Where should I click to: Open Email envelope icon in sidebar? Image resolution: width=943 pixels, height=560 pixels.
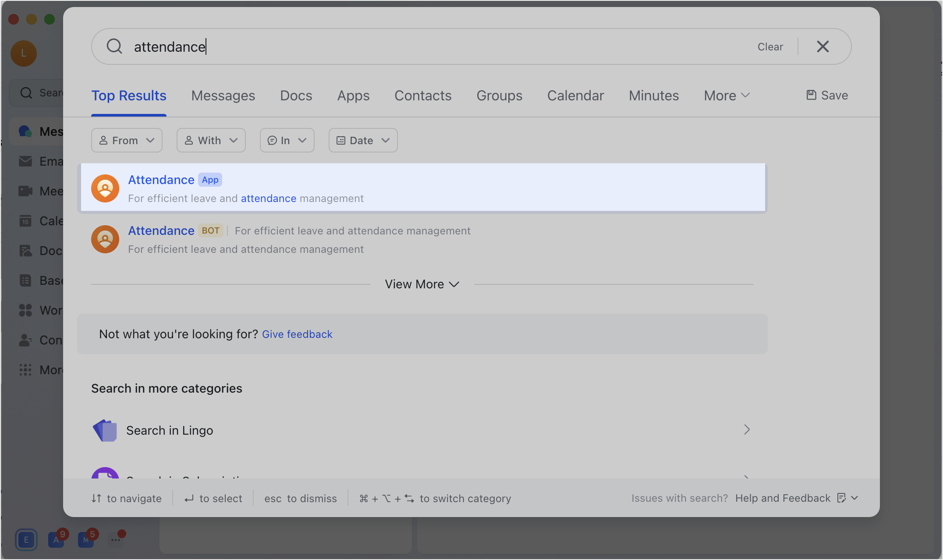[25, 161]
